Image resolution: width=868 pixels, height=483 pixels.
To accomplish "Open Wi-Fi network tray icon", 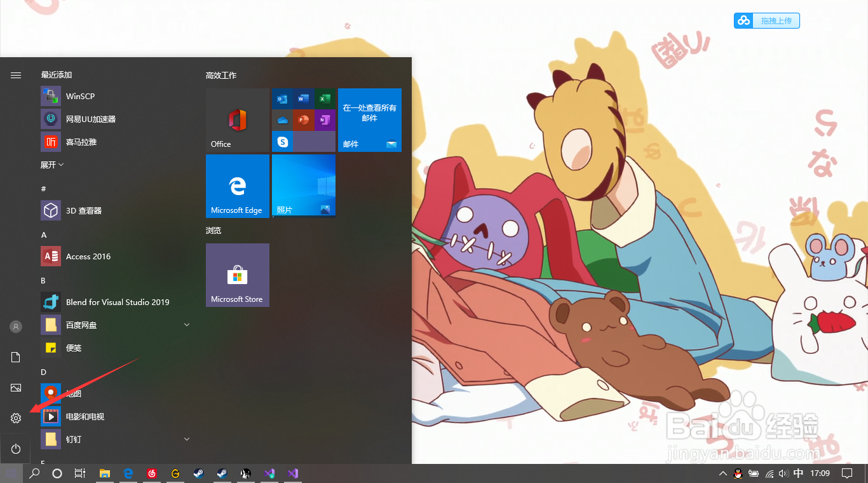I will tap(770, 473).
